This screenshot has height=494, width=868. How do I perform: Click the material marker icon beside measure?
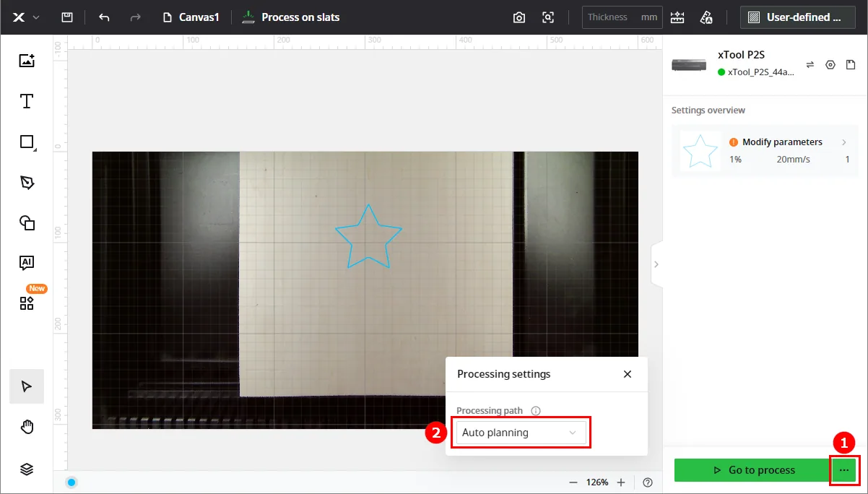(706, 17)
